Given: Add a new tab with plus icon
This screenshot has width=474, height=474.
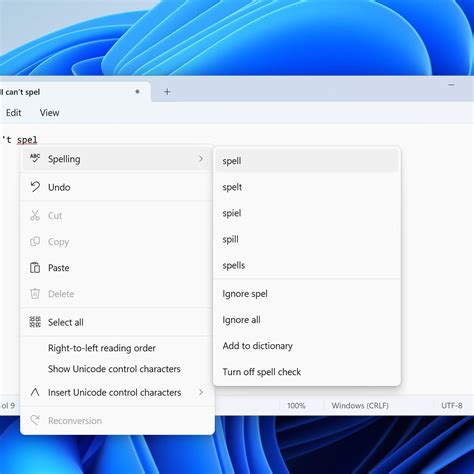Looking at the screenshot, I should click(x=167, y=92).
